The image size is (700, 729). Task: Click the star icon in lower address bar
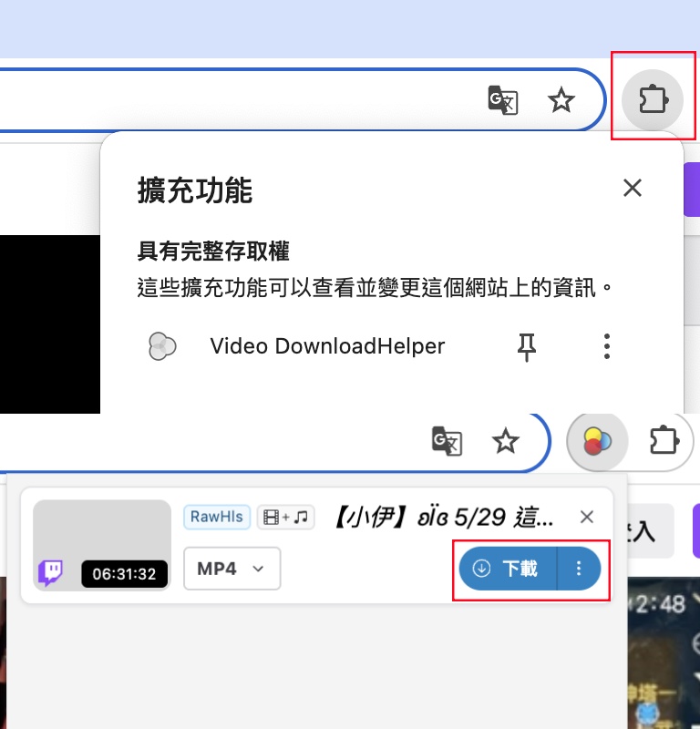click(x=505, y=441)
